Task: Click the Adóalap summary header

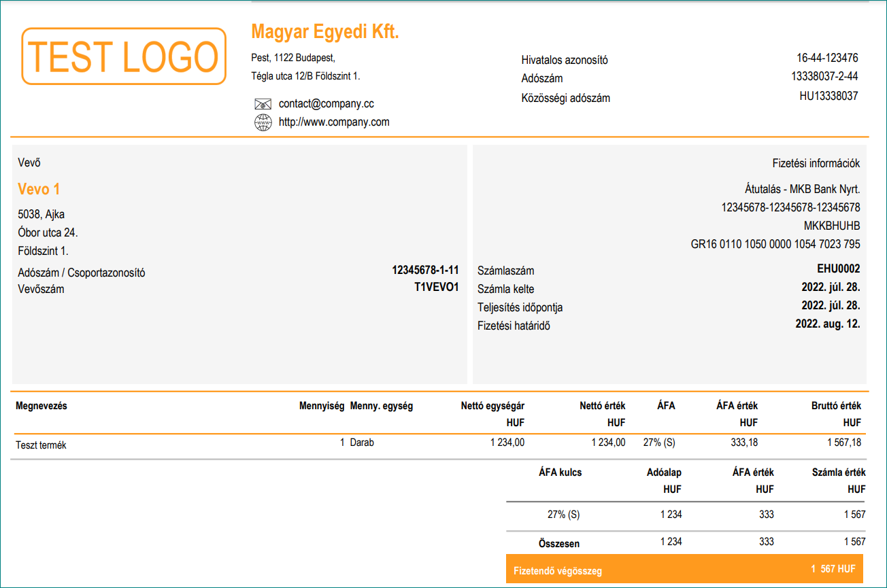Action: (664, 472)
